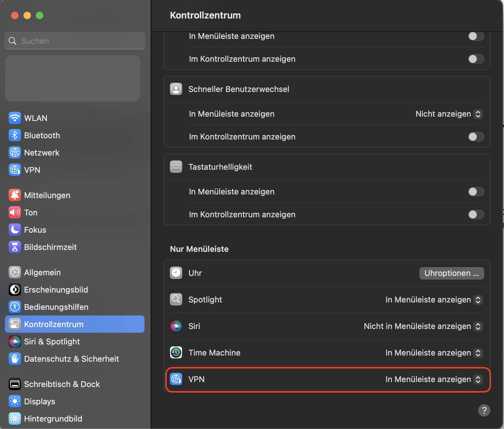Toggle Schneller Benutzerwechsel Im Kontrollzentrum anzeigen
Screen dimensions: 504x429
[x=476, y=137]
